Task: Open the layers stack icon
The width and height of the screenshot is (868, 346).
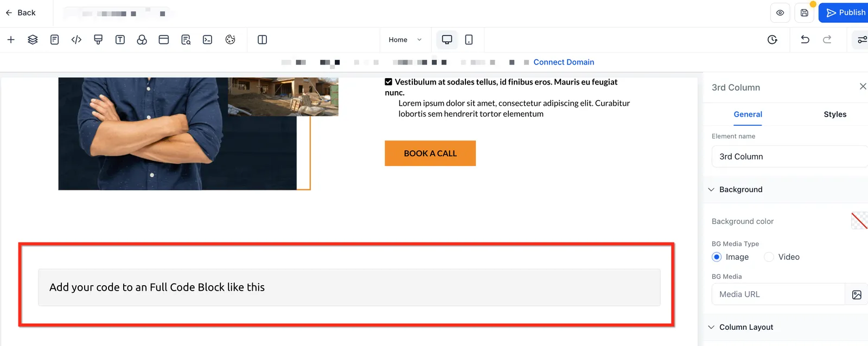Action: [x=33, y=40]
